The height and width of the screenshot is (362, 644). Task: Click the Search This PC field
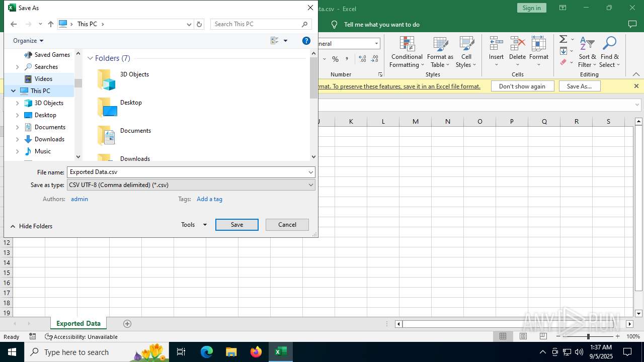click(261, 24)
